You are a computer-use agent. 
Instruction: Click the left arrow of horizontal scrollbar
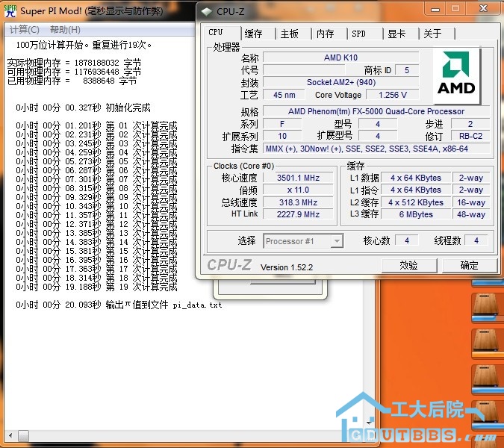(10, 436)
